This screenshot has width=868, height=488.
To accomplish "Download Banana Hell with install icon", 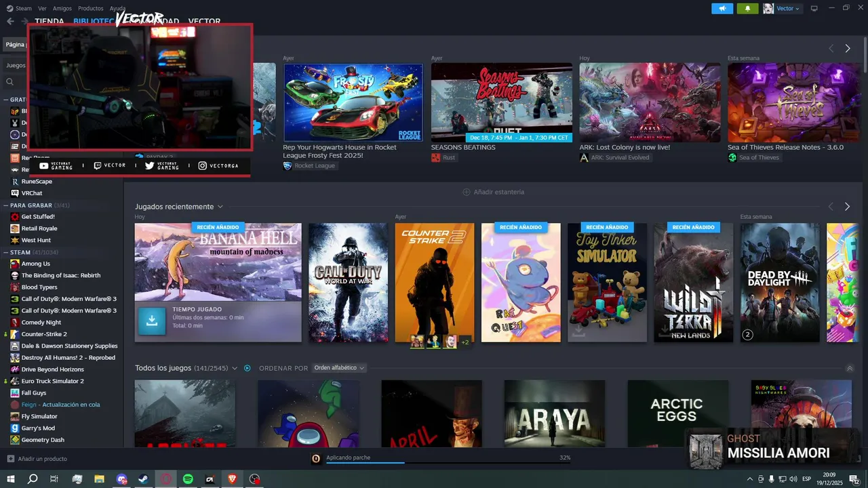I will [x=152, y=321].
